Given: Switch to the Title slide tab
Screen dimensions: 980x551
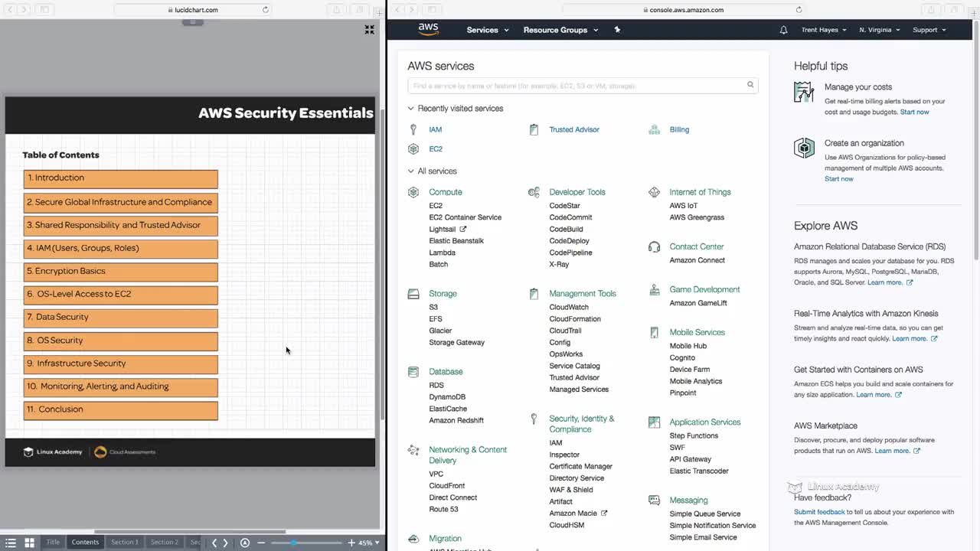Looking at the screenshot, I should point(53,542).
